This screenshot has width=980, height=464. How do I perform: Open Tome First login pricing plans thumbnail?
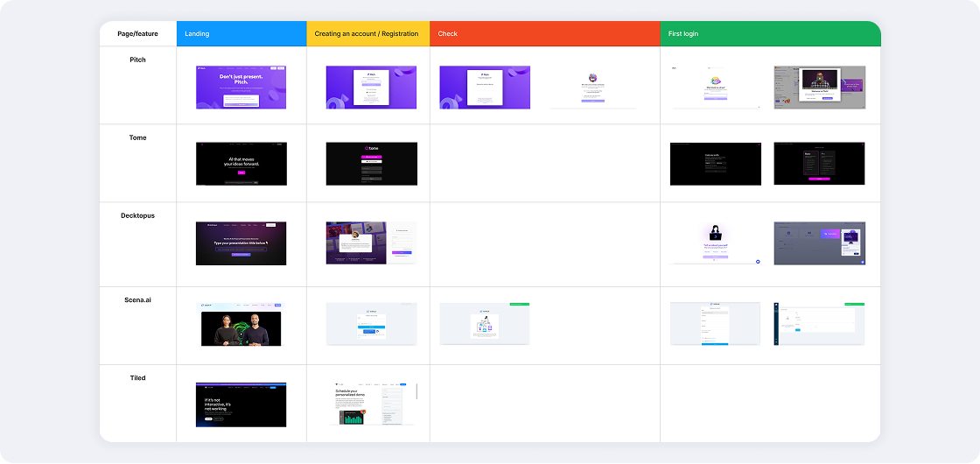pos(819,164)
